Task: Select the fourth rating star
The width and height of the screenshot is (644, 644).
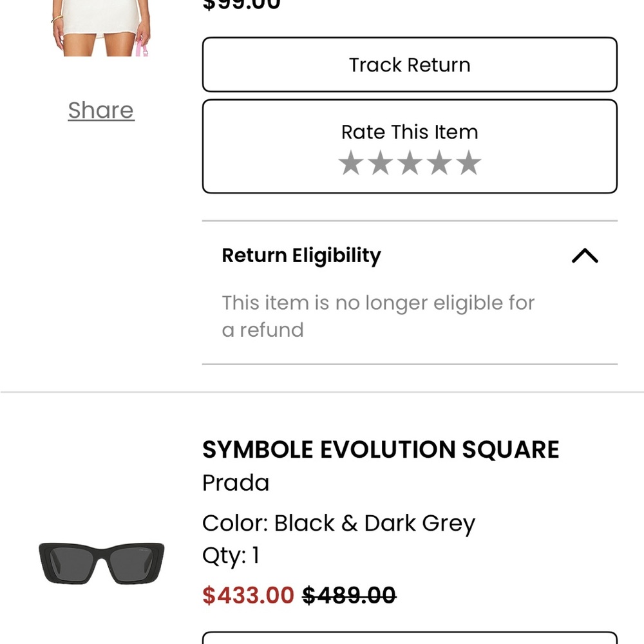Action: 439,163
